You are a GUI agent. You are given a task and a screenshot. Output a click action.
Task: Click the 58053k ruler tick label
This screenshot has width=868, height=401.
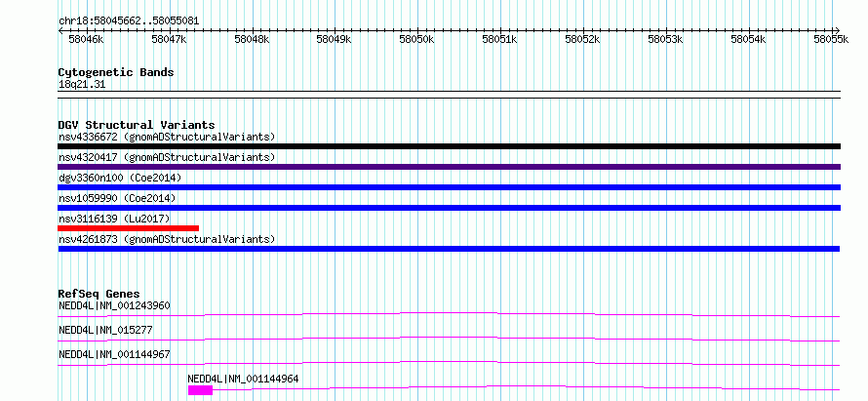tap(665, 40)
